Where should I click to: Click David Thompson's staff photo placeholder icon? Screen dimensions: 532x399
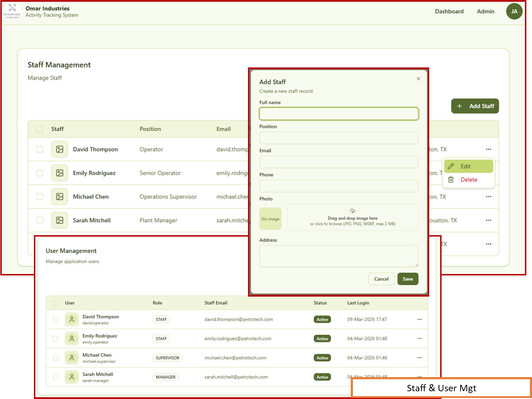60,149
